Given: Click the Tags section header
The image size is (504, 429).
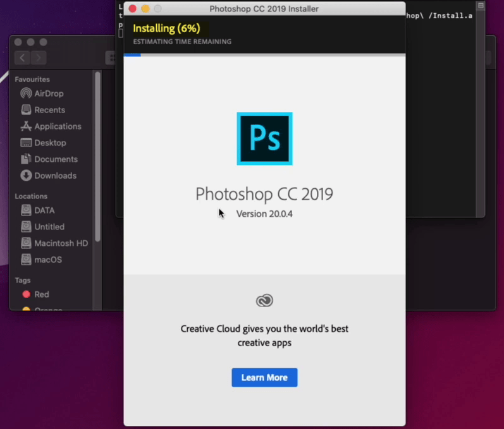Looking at the screenshot, I should [x=23, y=281].
